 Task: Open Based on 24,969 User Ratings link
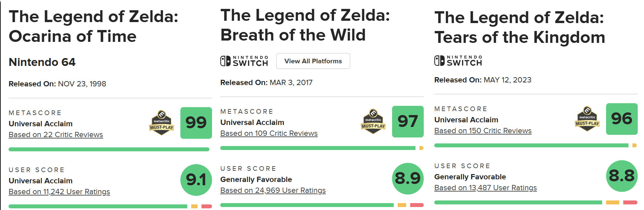click(273, 191)
